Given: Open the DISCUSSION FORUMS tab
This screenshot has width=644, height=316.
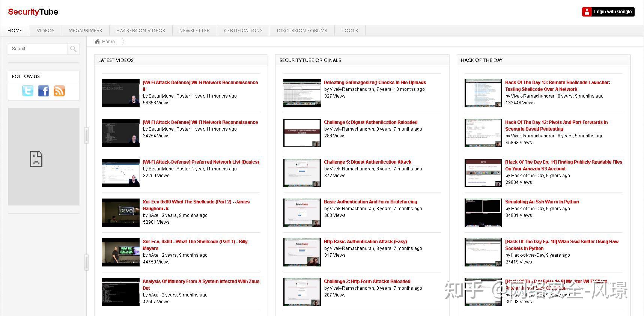Looking at the screenshot, I should tap(302, 31).
